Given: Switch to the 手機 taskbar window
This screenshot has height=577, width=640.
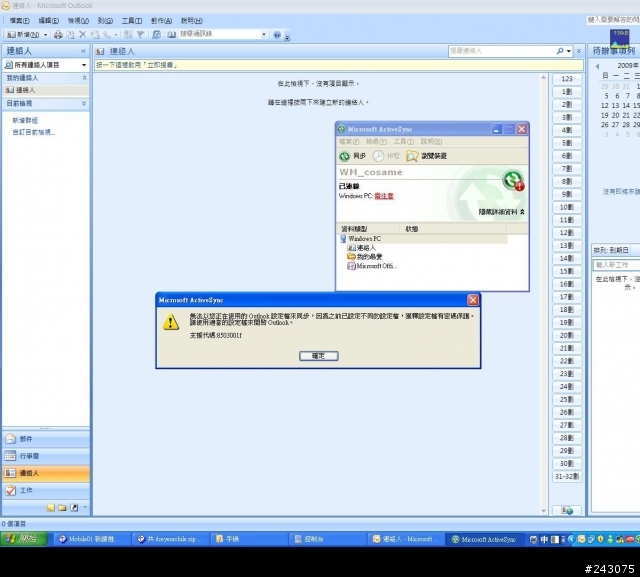Looking at the screenshot, I should click(x=249, y=539).
